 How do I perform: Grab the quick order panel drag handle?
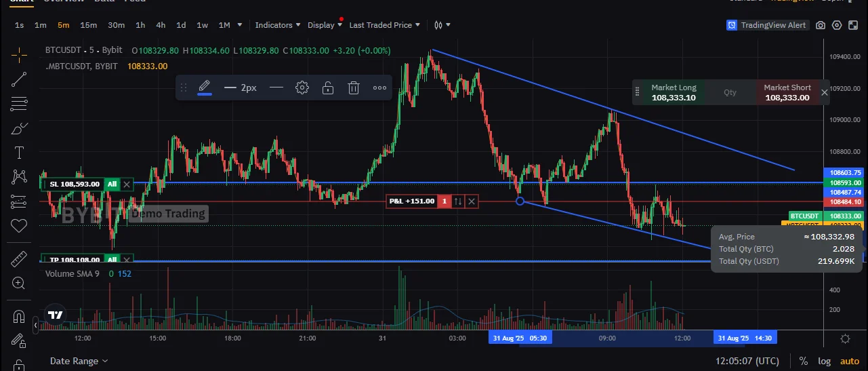637,92
